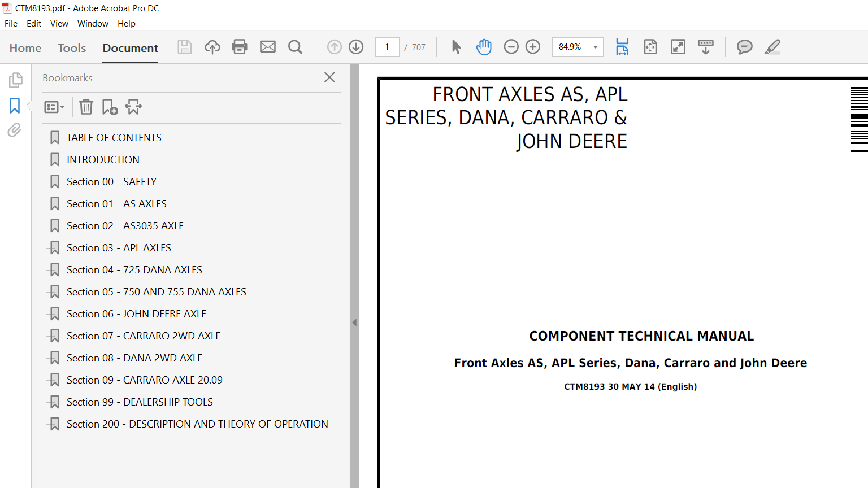Jump to TABLE OF CONTENTS bookmark
This screenshot has height=488, width=868.
(114, 138)
